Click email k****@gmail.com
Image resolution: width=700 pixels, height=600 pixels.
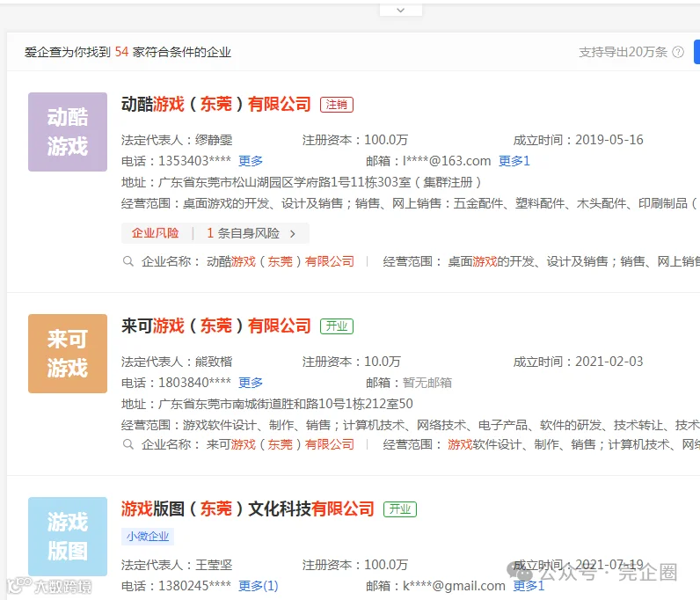(x=454, y=586)
